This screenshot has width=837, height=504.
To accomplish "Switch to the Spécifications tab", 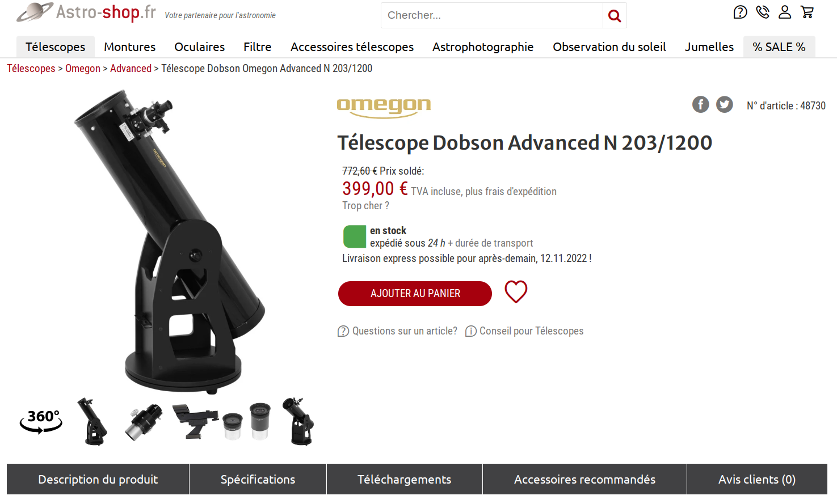I will pos(258,480).
